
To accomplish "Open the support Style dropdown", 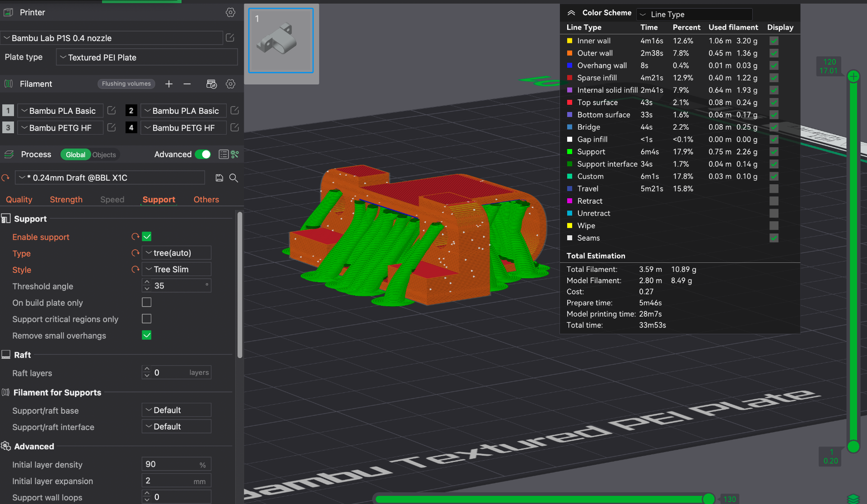I will 177,269.
